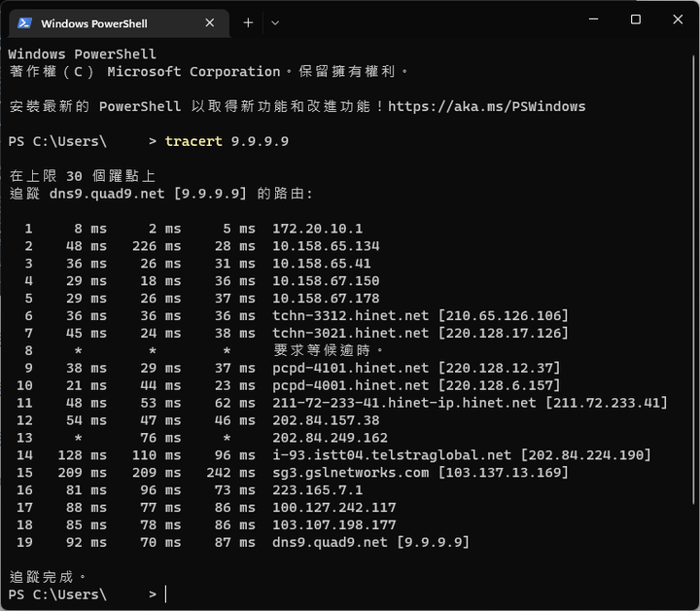Open a new tab with plus button

(248, 22)
